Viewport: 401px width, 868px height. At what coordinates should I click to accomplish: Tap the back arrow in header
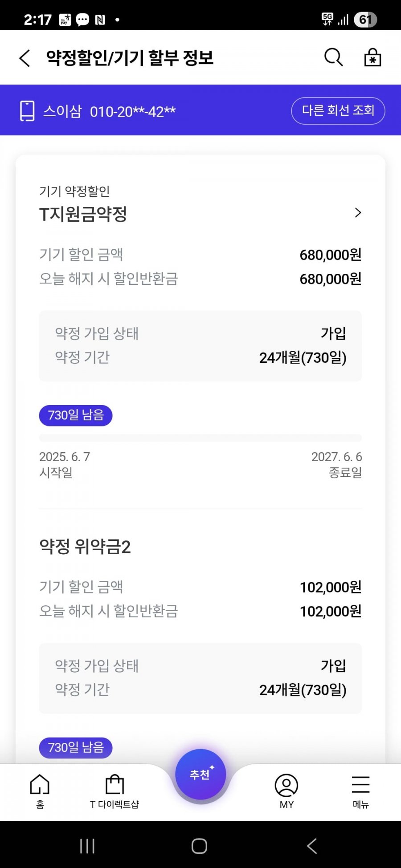tap(25, 58)
